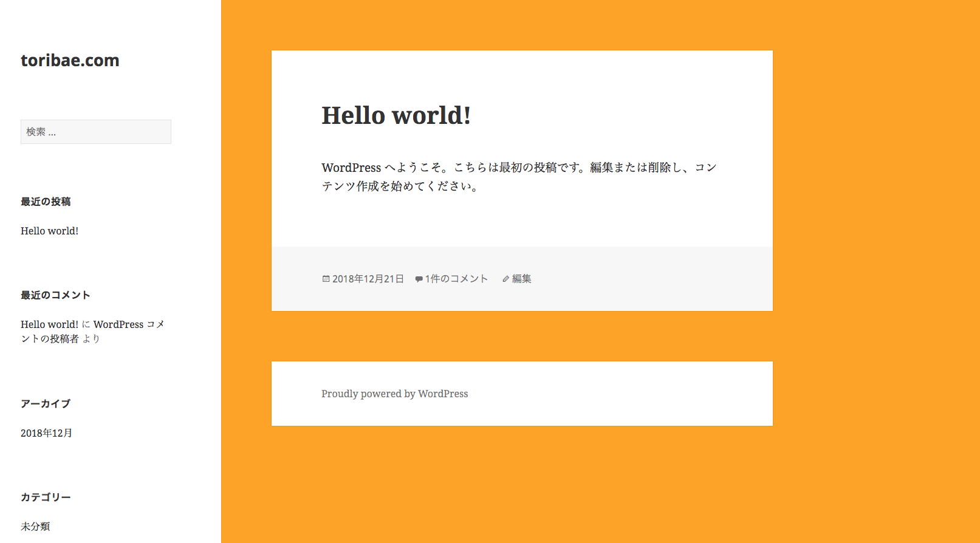
Task: Click the アーカイブ widget heading
Action: coord(46,404)
